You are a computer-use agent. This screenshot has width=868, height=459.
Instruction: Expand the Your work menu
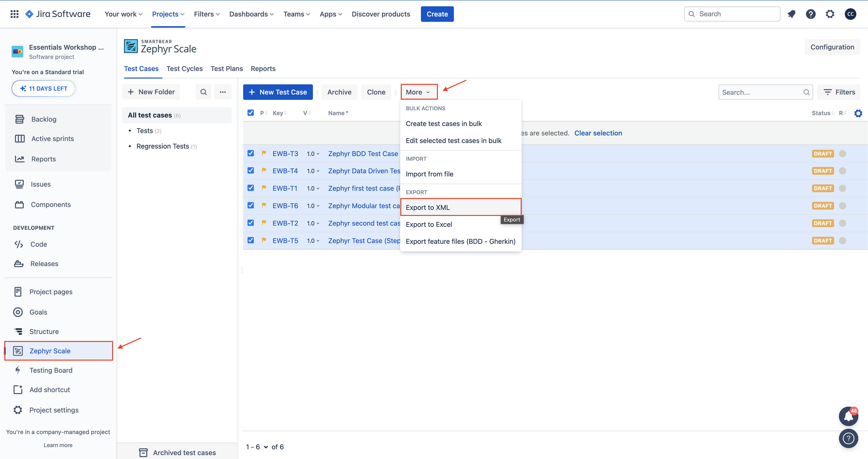(123, 14)
